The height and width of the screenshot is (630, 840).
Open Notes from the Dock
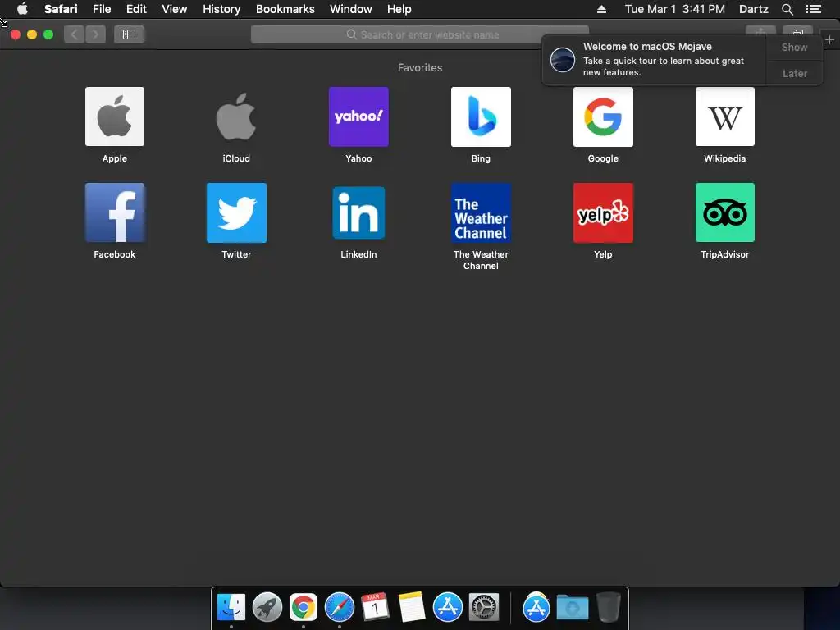pos(412,607)
